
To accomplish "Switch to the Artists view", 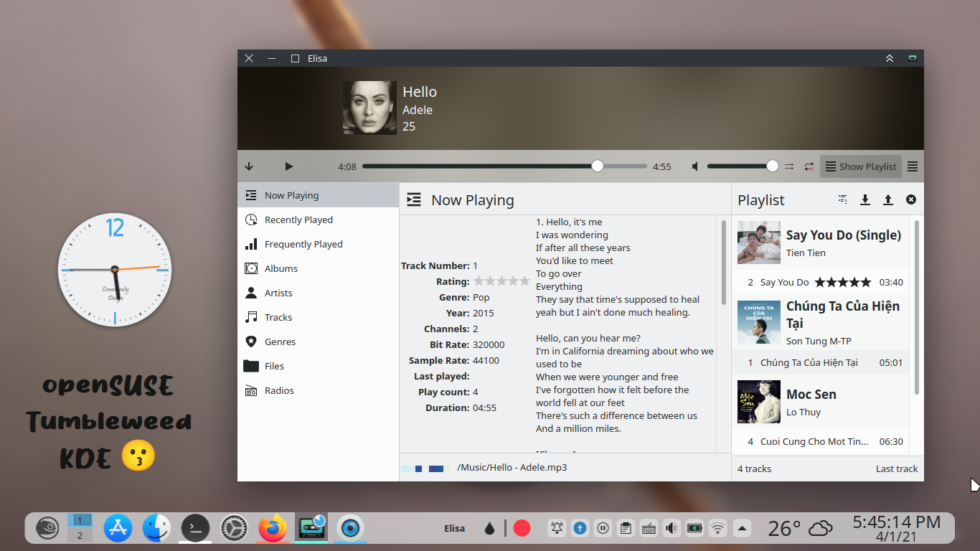I will coord(319,293).
